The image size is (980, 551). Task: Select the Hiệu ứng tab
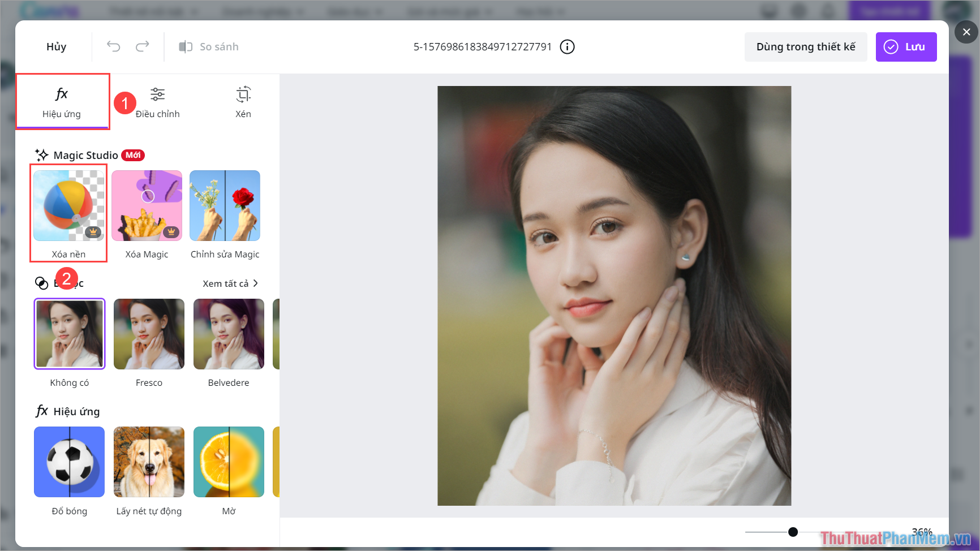click(x=61, y=102)
